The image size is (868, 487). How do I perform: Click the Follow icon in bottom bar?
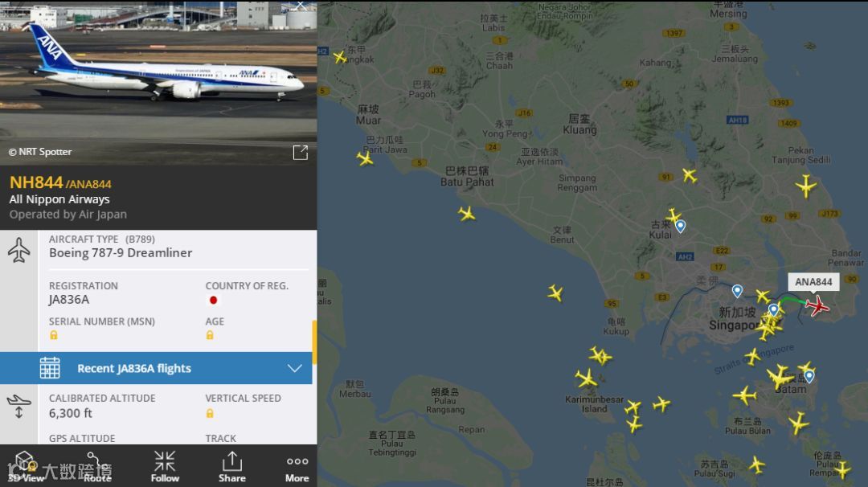point(165,467)
